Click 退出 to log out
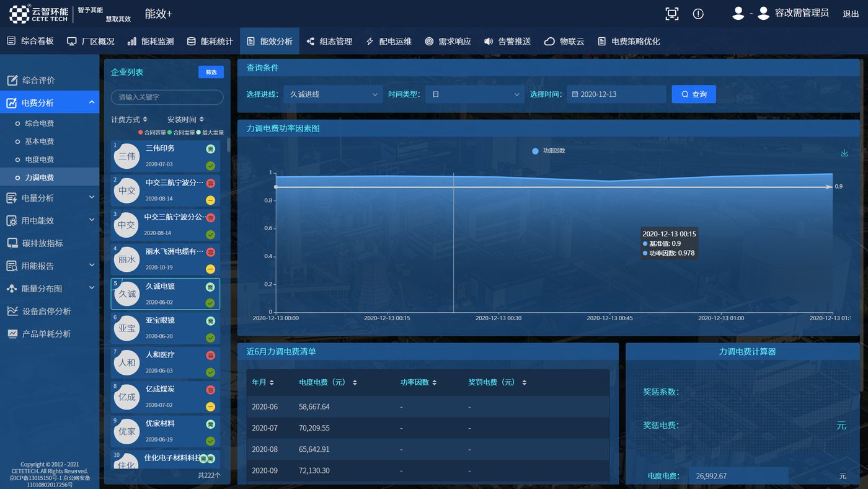 point(851,14)
